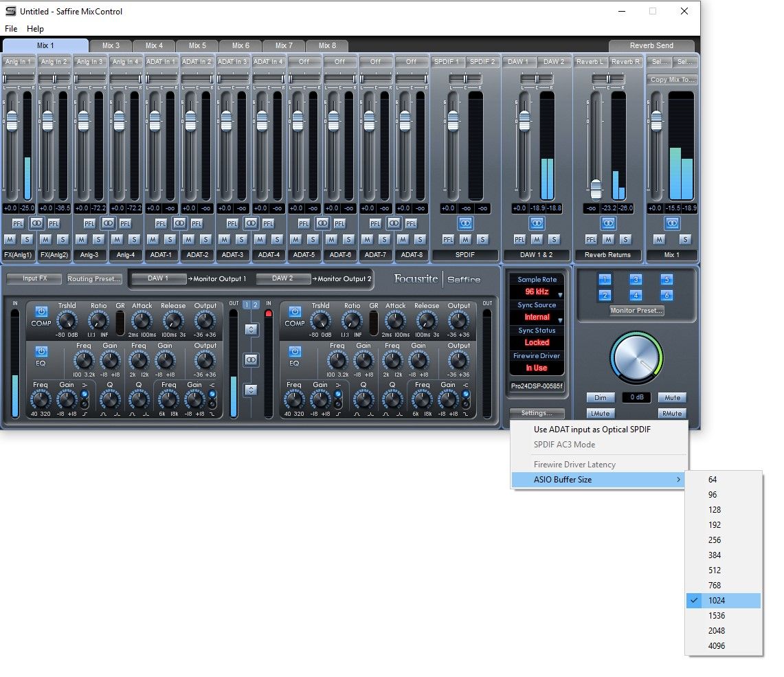
Task: Click the Routing Preset button
Action: [x=94, y=279]
